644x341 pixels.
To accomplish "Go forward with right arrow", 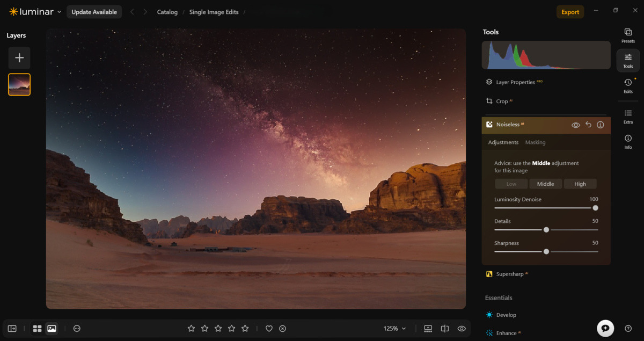I will [145, 12].
